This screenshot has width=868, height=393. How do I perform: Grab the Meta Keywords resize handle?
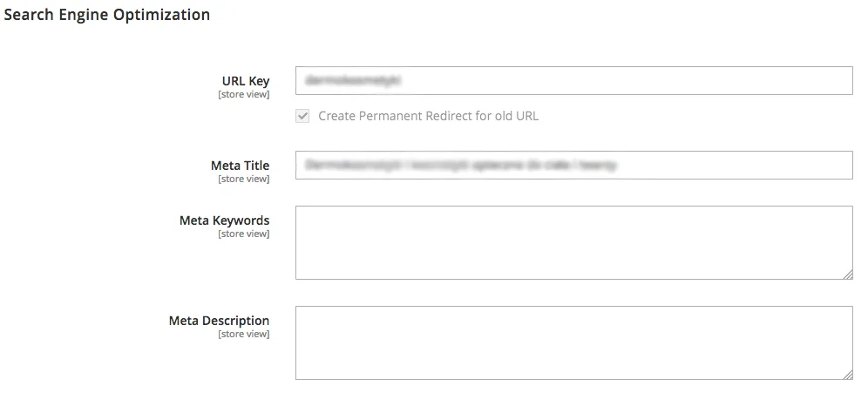click(x=848, y=274)
